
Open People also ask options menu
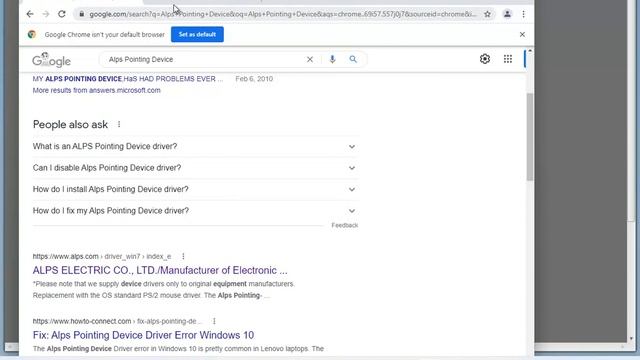(119, 124)
